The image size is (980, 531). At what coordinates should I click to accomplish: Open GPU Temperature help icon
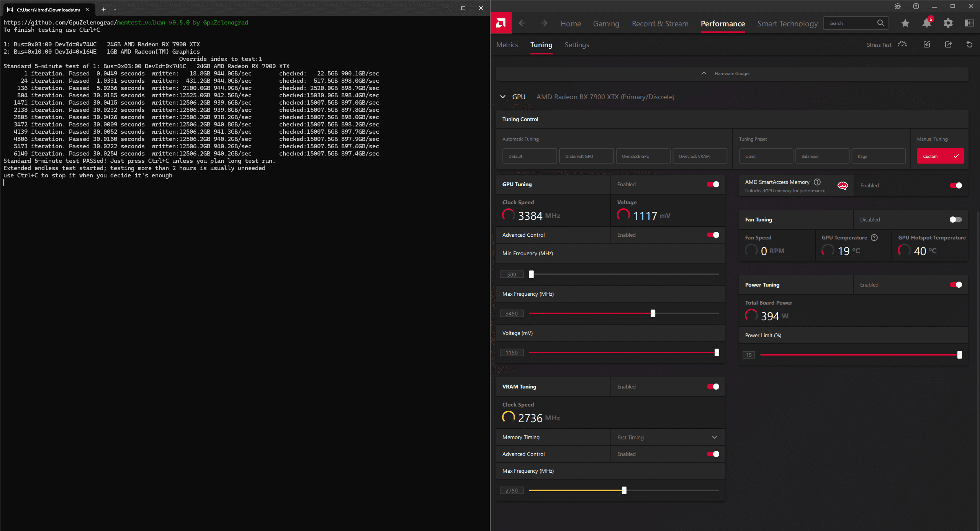(x=874, y=238)
